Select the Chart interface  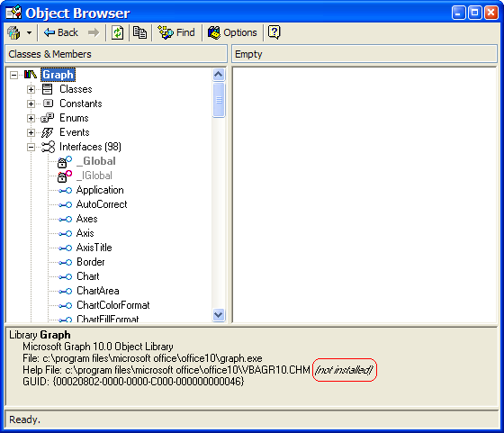(88, 276)
